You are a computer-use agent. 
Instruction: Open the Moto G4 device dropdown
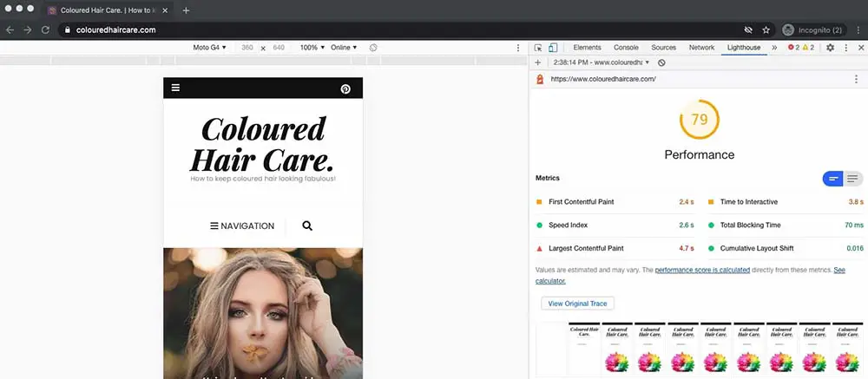coord(209,48)
